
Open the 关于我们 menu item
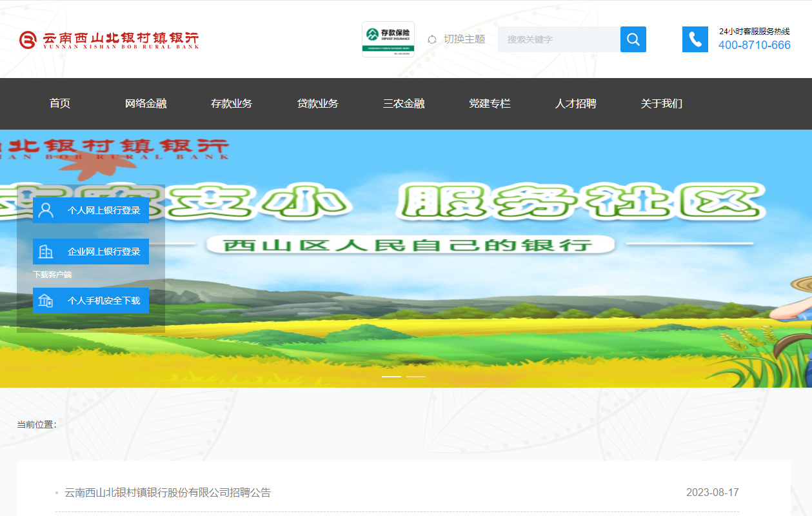(661, 104)
